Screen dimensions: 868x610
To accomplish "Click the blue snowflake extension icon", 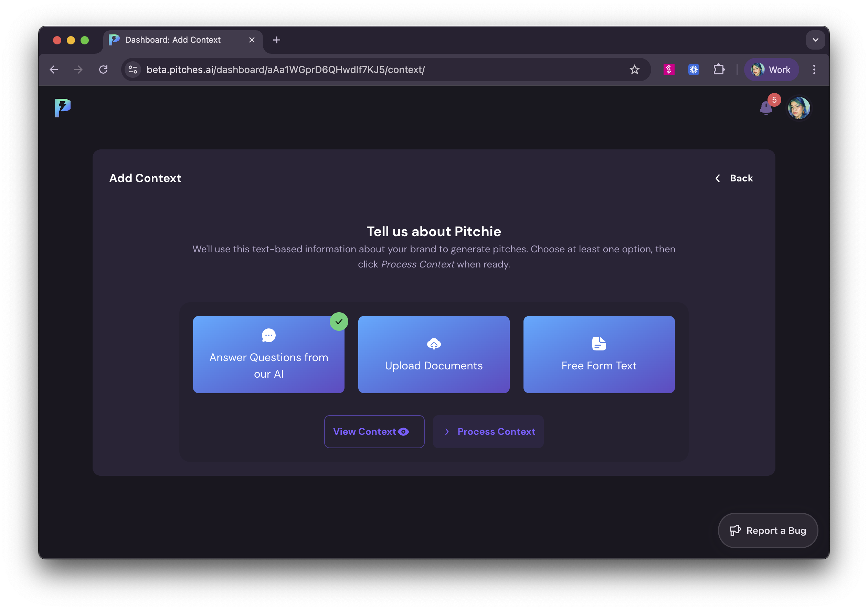I will [x=694, y=70].
